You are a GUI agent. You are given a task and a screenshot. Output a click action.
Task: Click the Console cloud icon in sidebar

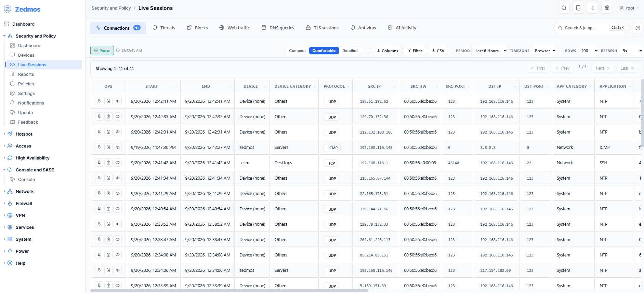(x=12, y=179)
